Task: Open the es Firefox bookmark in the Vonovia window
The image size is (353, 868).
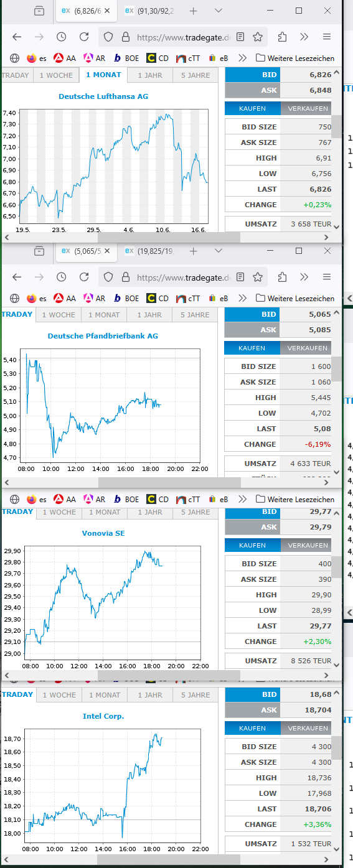Action: tap(37, 499)
